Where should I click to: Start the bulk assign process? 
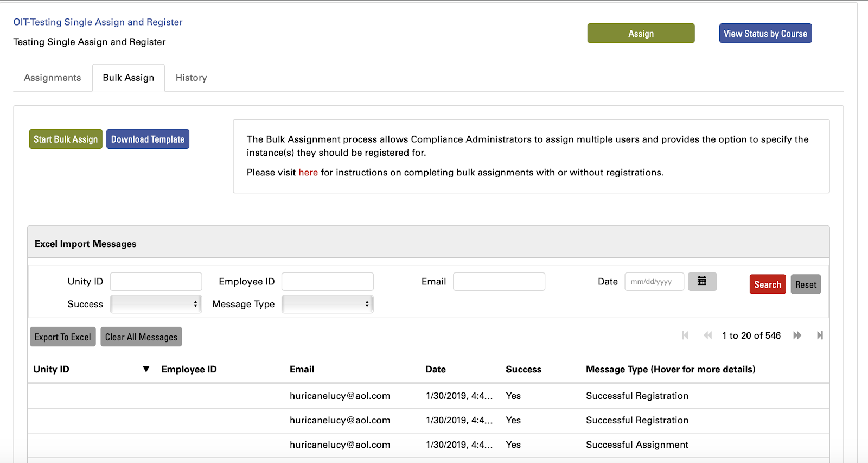coord(66,139)
